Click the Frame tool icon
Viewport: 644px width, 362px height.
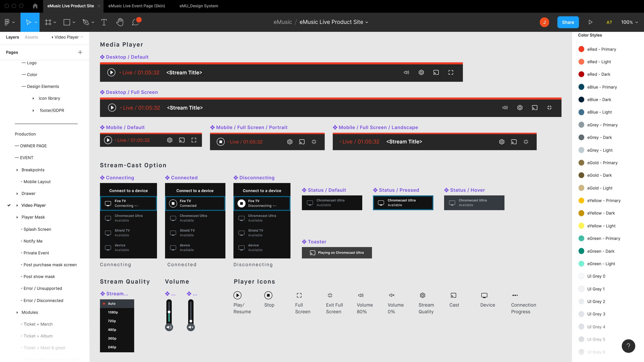pos(48,22)
